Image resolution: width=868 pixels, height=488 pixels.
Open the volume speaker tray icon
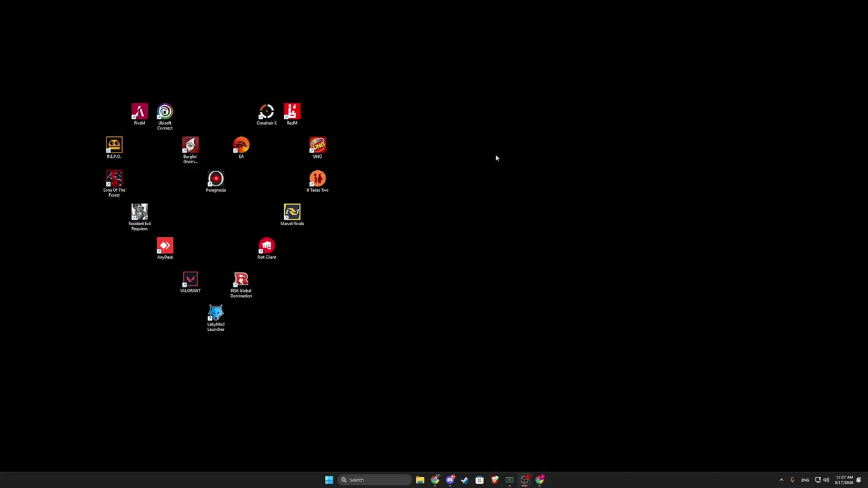tap(826, 480)
